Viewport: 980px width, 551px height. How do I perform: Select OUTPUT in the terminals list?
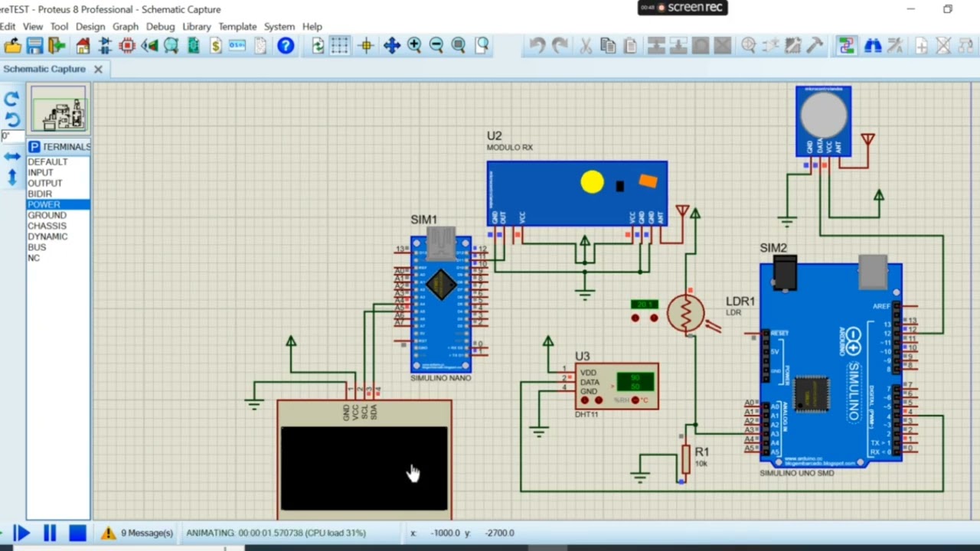click(45, 183)
